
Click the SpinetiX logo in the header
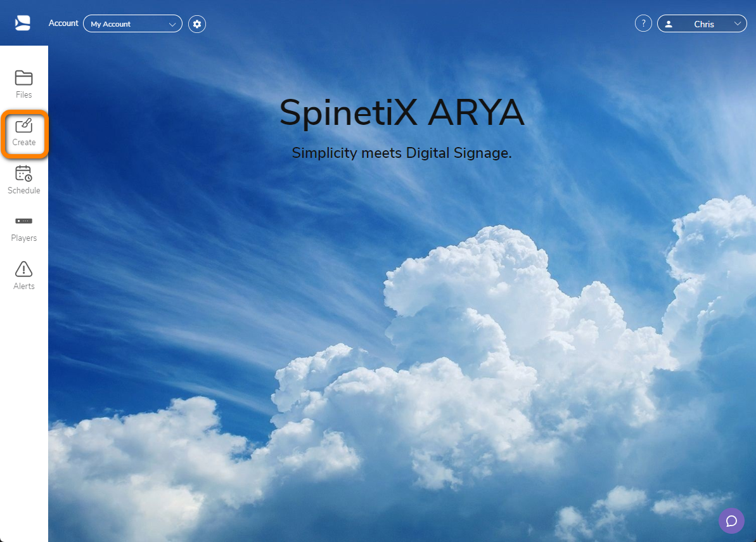(23, 23)
